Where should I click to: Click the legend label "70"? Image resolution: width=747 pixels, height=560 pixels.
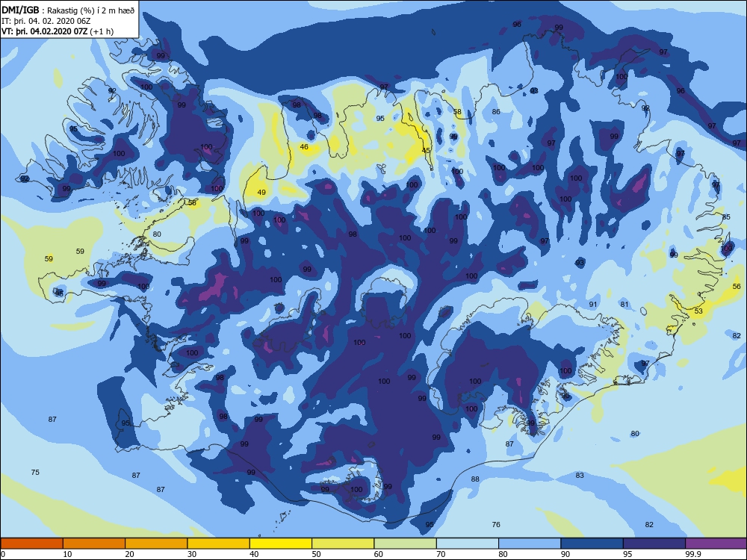click(x=441, y=554)
